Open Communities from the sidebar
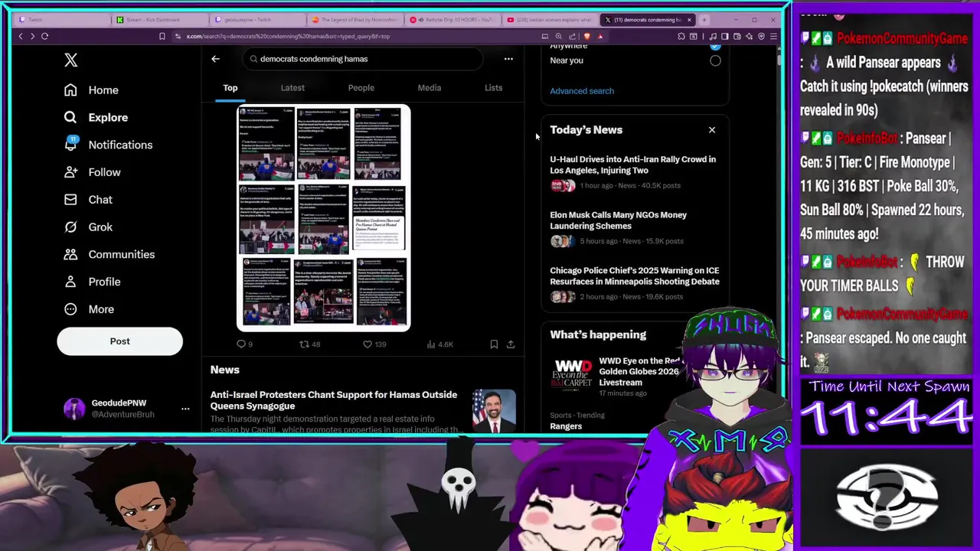 (109, 254)
